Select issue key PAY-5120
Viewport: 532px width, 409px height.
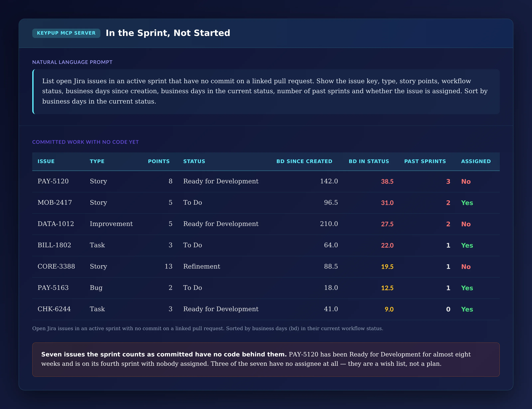coord(53,181)
